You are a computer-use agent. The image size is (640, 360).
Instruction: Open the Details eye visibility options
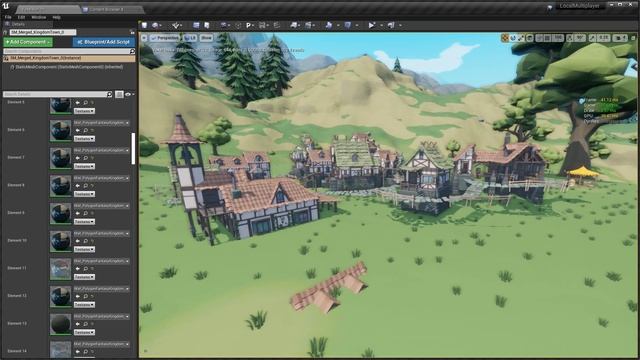[x=129, y=94]
